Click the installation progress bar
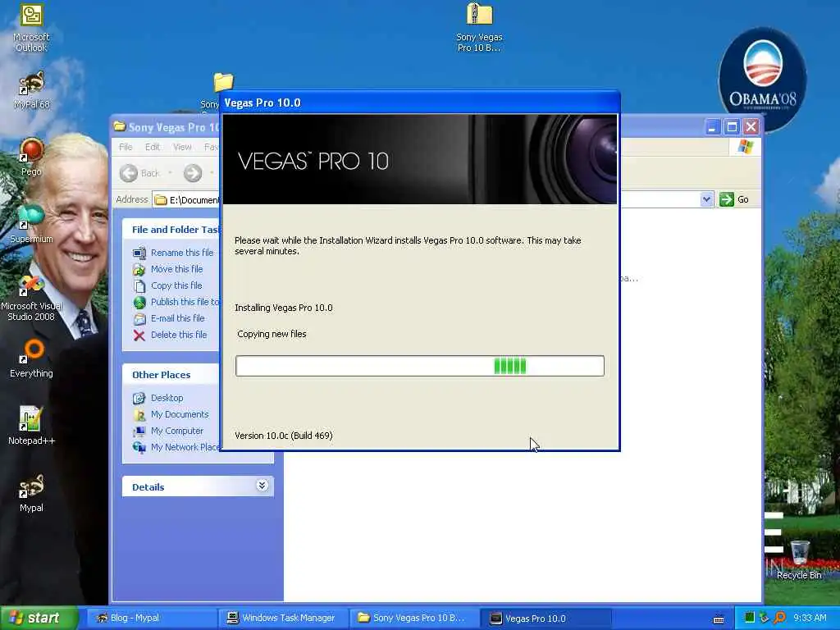The image size is (840, 630). (420, 366)
